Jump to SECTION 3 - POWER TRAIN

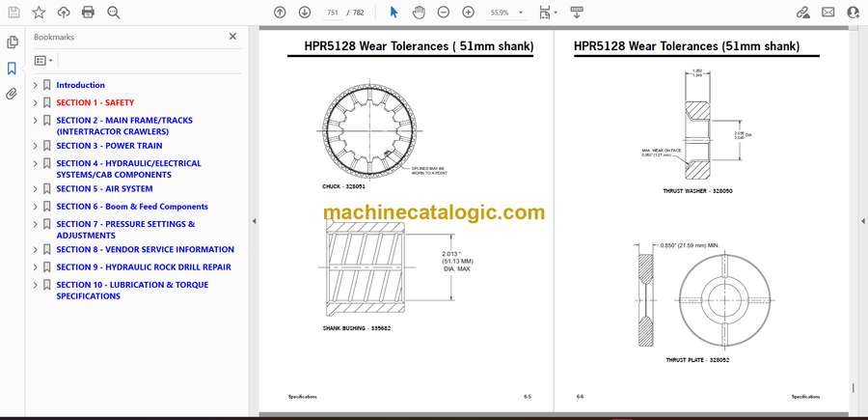point(109,146)
